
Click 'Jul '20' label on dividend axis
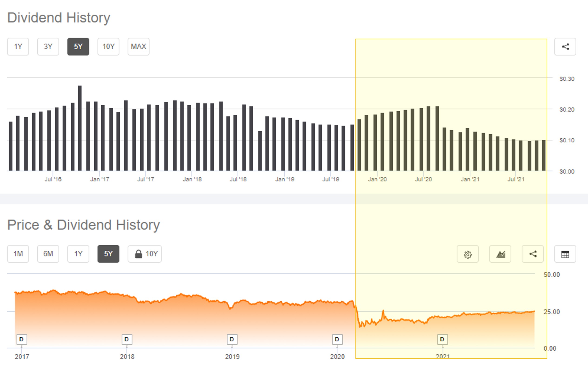click(424, 179)
